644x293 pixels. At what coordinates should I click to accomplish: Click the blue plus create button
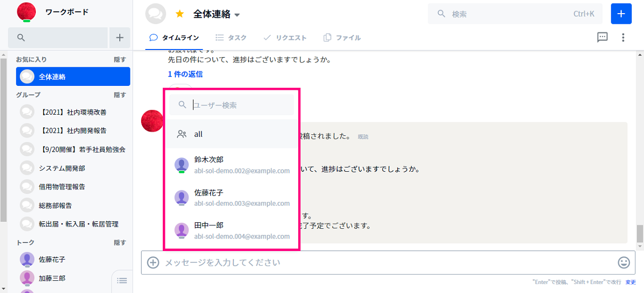(x=621, y=14)
